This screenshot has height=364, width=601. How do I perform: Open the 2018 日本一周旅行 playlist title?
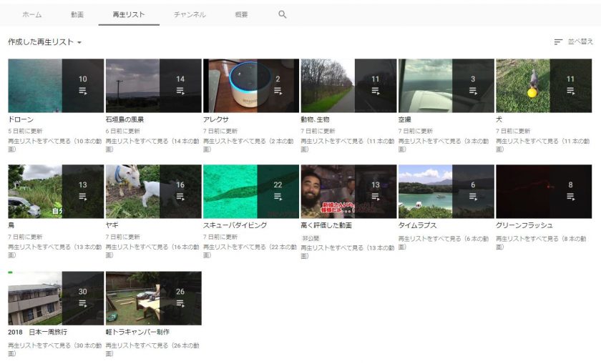pyautogui.click(x=37, y=332)
